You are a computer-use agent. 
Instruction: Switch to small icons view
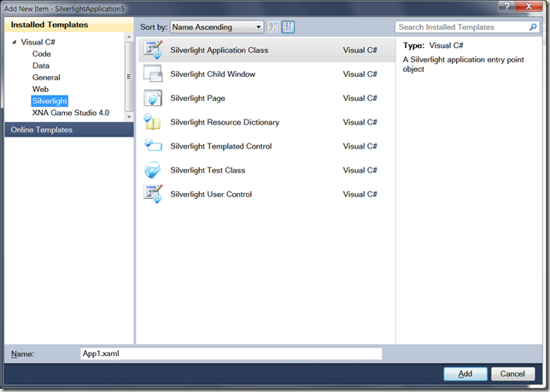pyautogui.click(x=273, y=27)
